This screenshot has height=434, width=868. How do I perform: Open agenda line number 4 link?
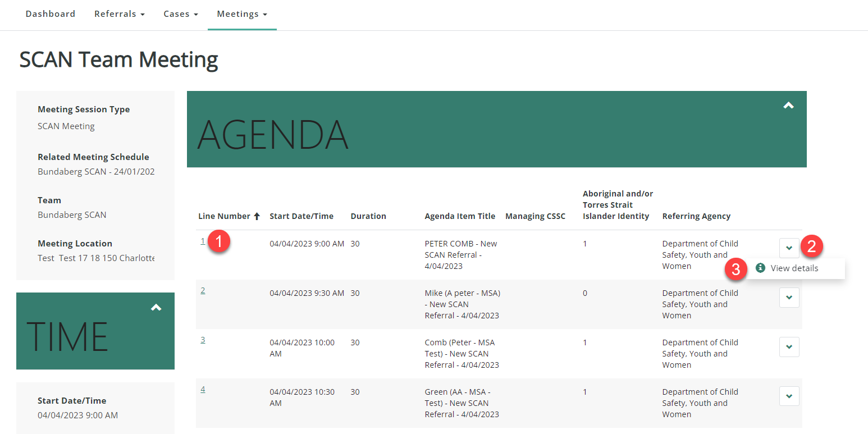point(203,389)
